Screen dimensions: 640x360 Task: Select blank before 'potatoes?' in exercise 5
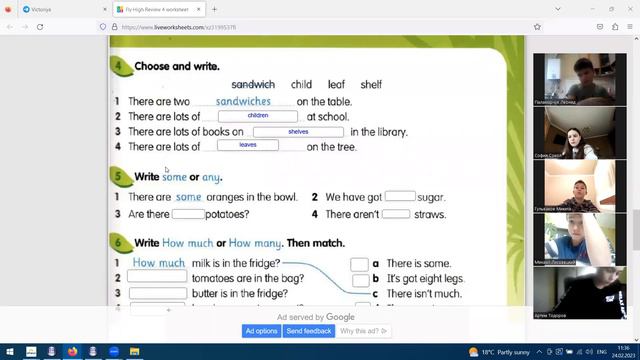[x=188, y=214]
